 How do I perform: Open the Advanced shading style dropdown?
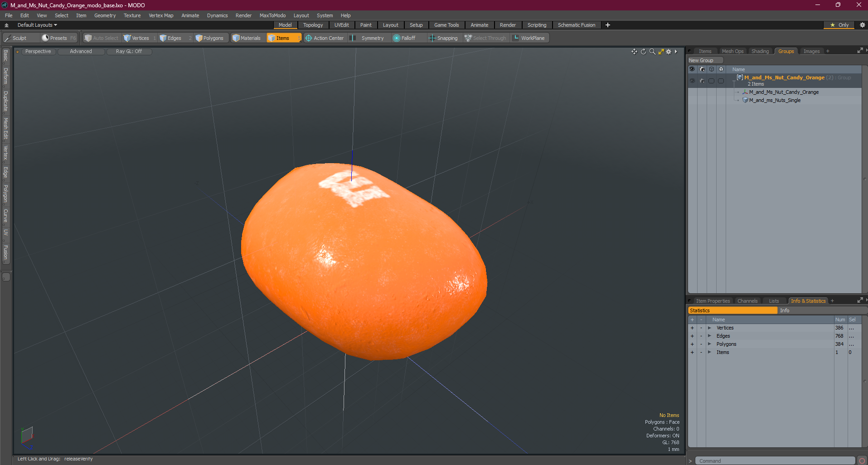coord(81,52)
